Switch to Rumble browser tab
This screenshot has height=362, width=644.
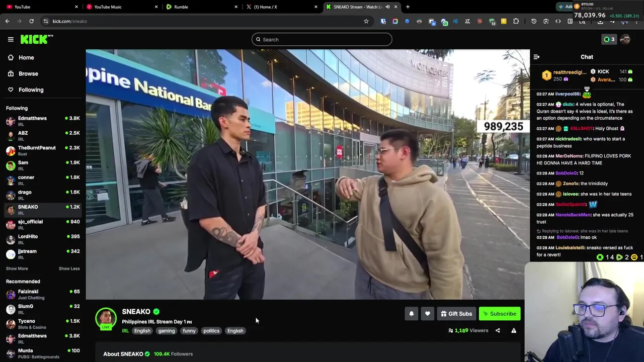(201, 7)
